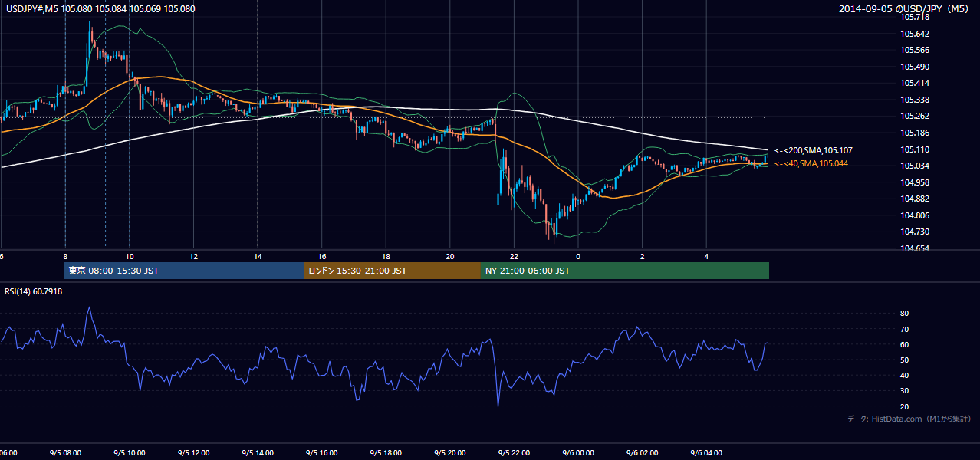The height and width of the screenshot is (460, 980).
Task: Click the 2014-09-05 USD/JPY (M5) title
Action: pyautogui.click(x=906, y=9)
